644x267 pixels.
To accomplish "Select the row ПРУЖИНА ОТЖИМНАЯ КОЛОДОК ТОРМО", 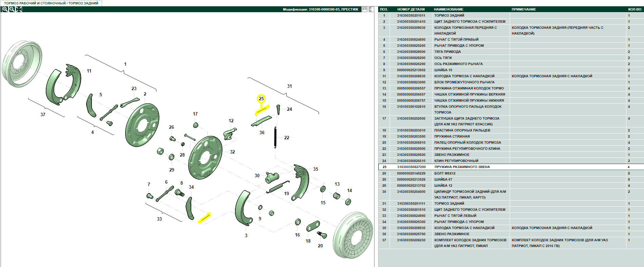I will 511,88.
